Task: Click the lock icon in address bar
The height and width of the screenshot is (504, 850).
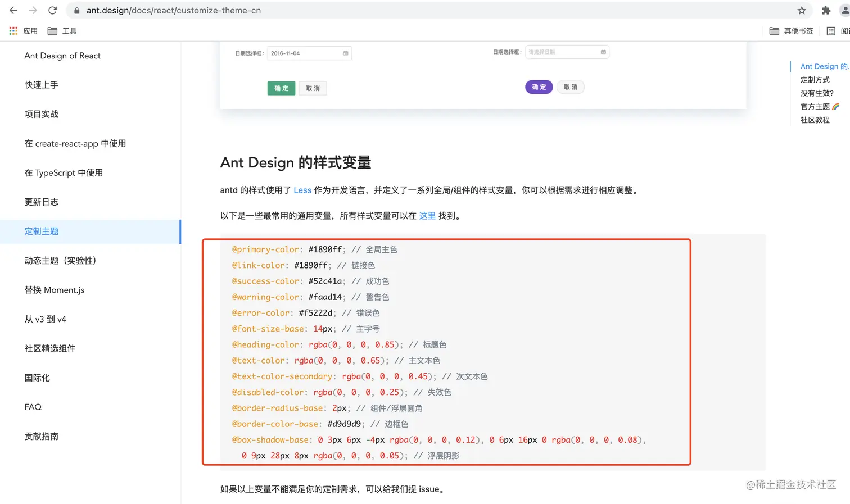Action: (x=77, y=10)
